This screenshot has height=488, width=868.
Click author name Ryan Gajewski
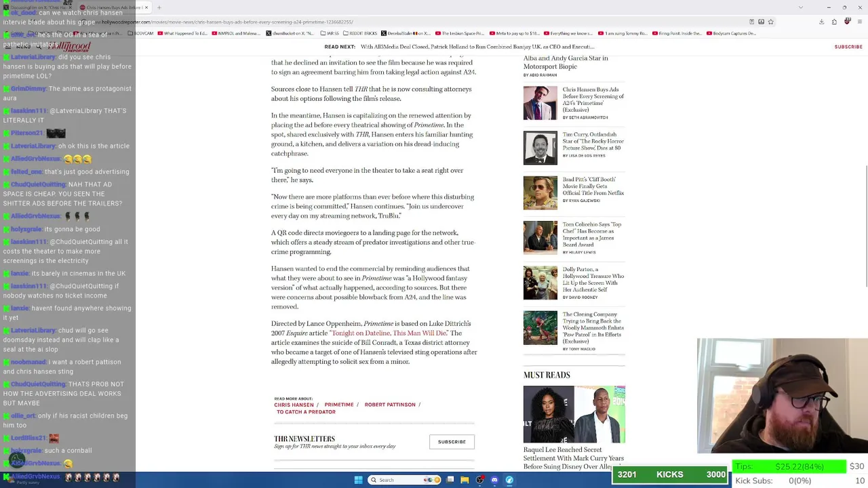(584, 201)
